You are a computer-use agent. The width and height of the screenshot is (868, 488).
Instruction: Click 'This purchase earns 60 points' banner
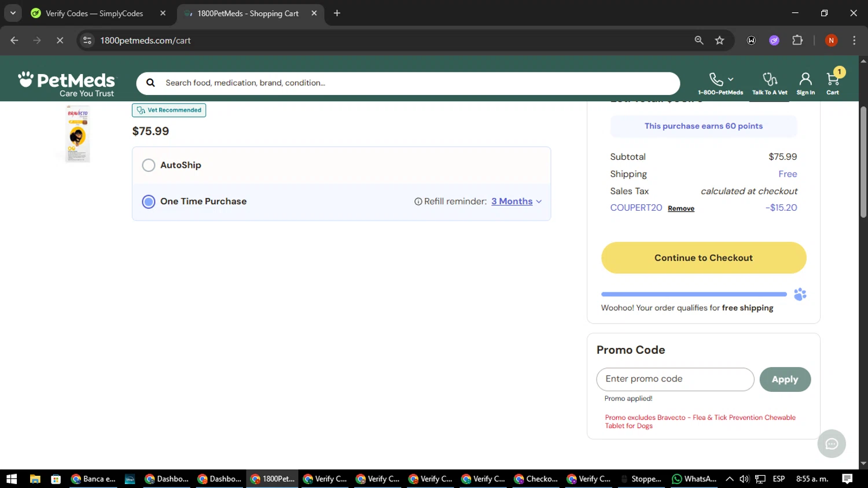pyautogui.click(x=704, y=126)
